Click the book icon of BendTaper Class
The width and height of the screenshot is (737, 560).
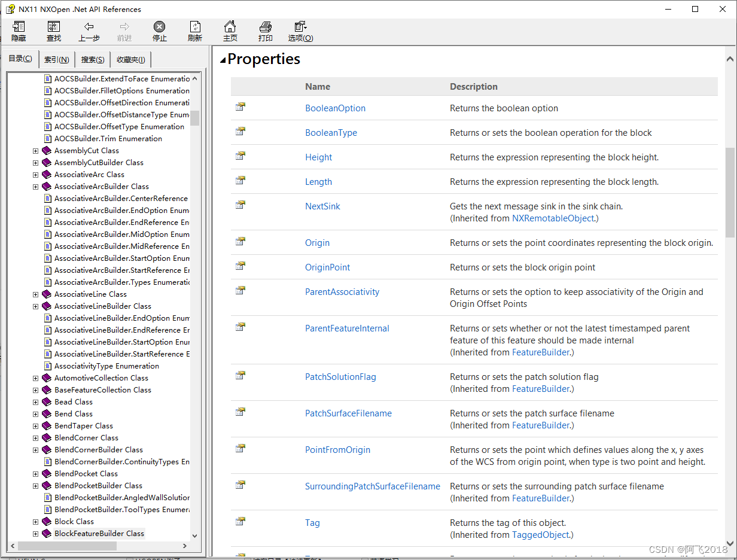47,426
